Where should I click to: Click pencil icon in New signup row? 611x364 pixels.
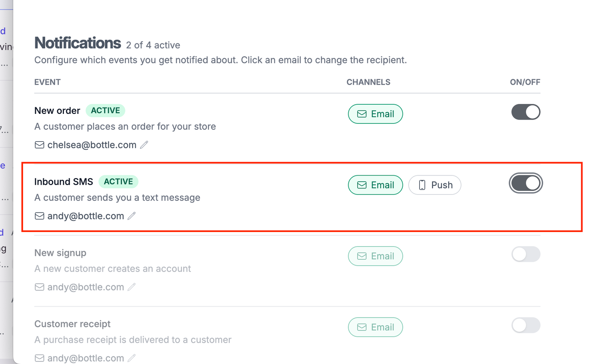(131, 287)
